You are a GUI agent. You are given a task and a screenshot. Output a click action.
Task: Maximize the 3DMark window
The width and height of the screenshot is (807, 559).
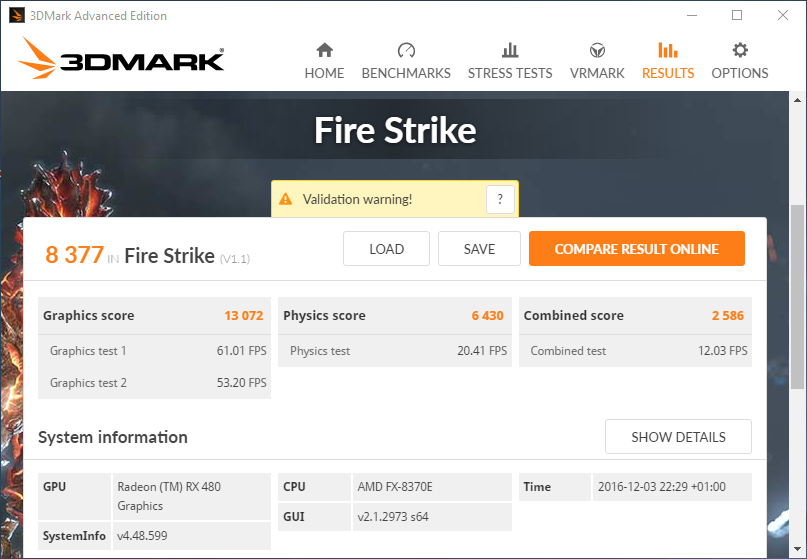[737, 15]
